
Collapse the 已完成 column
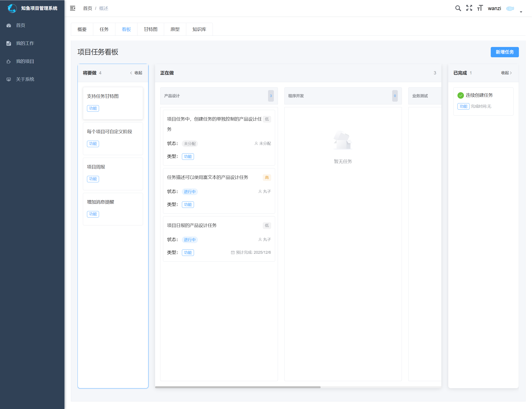click(x=506, y=73)
